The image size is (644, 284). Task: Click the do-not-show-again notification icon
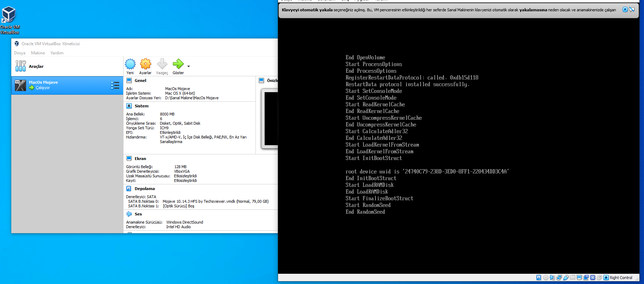coord(632,10)
